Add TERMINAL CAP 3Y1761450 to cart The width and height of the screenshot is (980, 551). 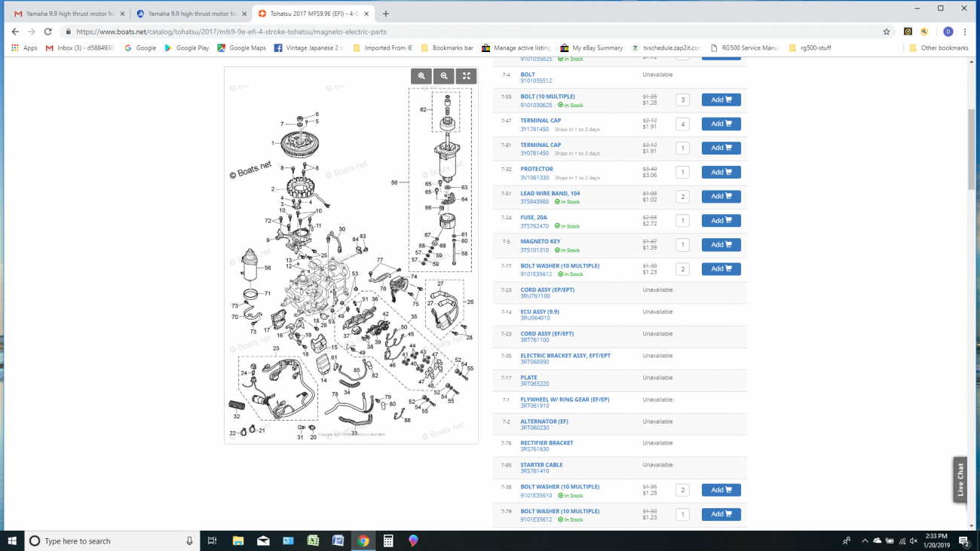721,124
